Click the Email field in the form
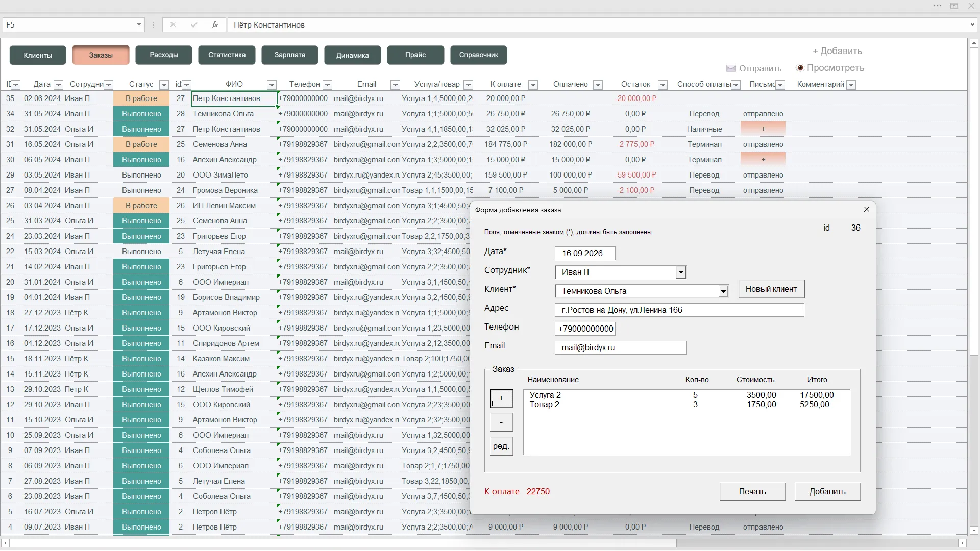This screenshot has height=551, width=980. [621, 348]
